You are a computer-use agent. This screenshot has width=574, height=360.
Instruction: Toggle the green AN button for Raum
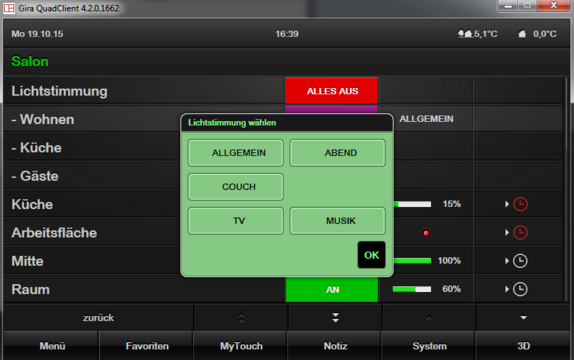[x=332, y=290]
